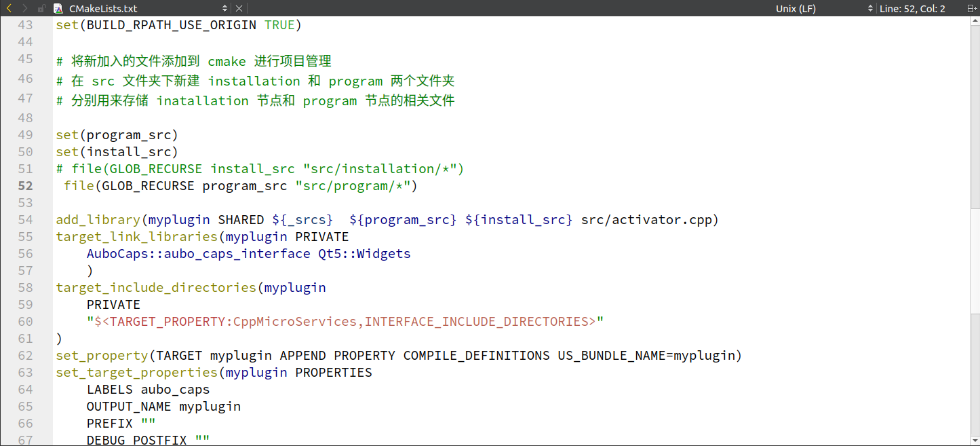
Task: Click "AuboCaps::aubo_caps_interface" text
Action: tap(199, 253)
